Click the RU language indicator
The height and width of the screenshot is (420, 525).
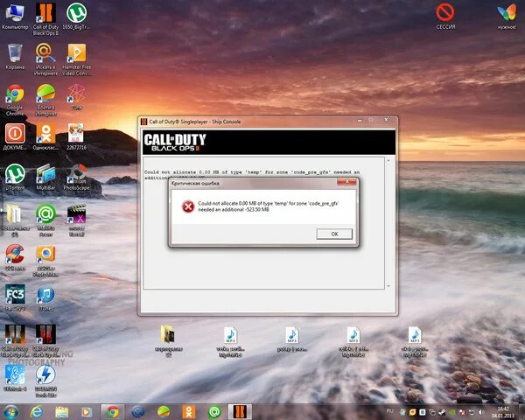[390, 411]
